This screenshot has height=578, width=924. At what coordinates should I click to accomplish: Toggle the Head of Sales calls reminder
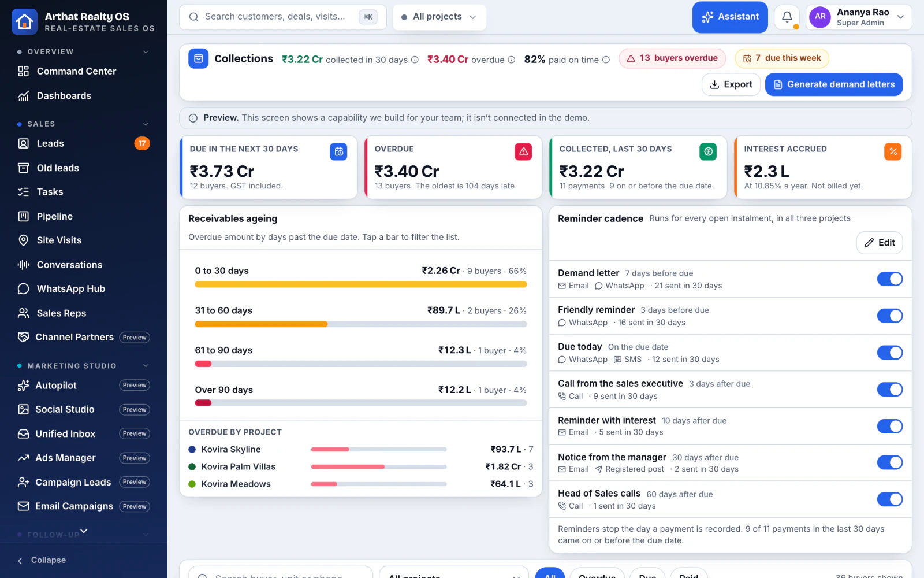tap(889, 499)
